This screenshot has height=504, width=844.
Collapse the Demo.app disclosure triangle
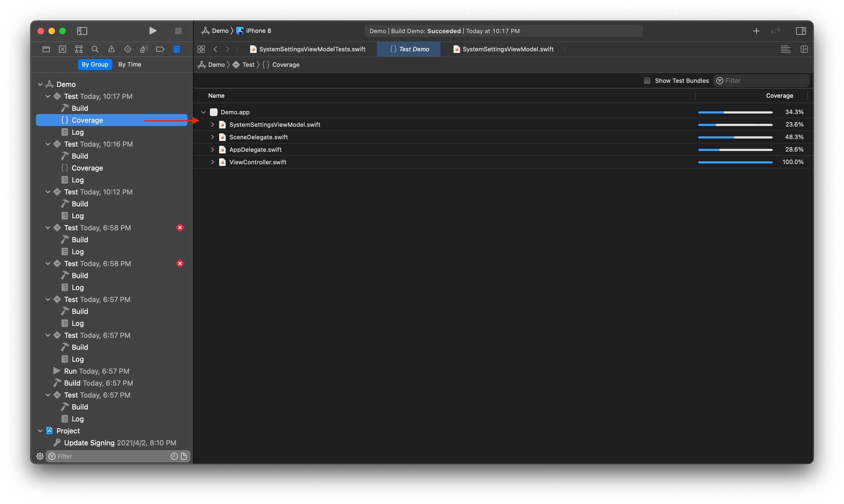[x=203, y=112]
